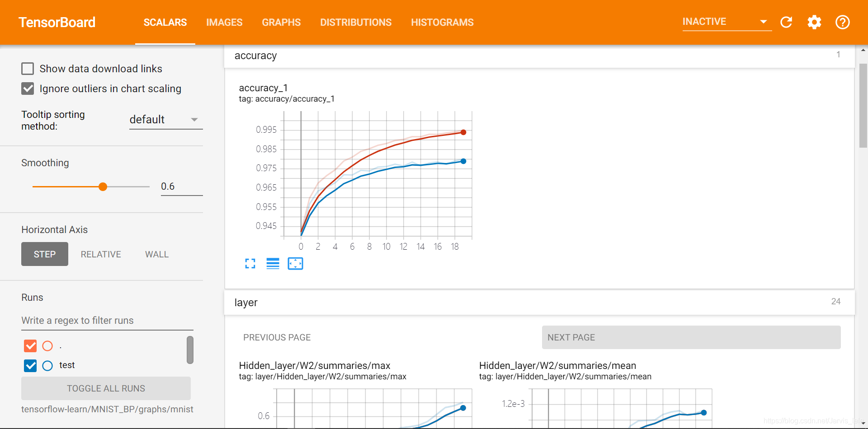This screenshot has width=868, height=429.
Task: Collapse the accuracy section header
Action: tap(539, 56)
